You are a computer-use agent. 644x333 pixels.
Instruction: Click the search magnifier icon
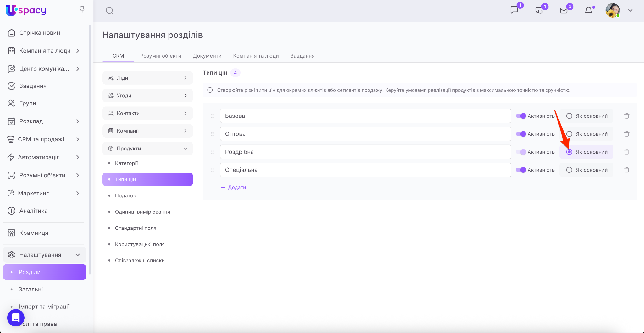pyautogui.click(x=109, y=11)
